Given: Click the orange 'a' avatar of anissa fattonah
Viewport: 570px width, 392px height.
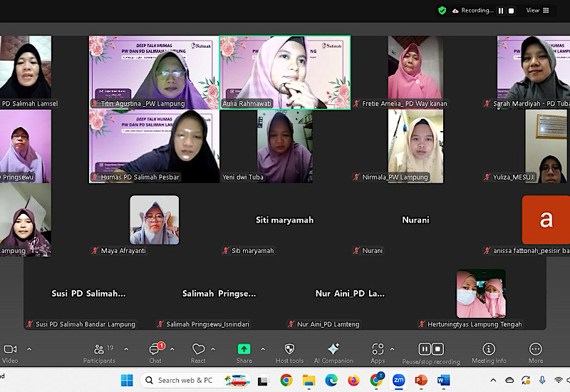Looking at the screenshot, I should (546, 220).
